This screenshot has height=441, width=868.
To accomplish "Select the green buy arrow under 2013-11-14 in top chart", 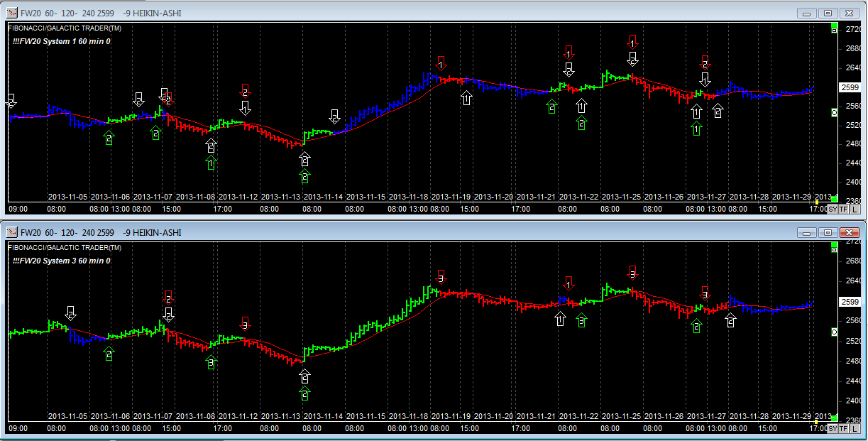I will coord(304,175).
